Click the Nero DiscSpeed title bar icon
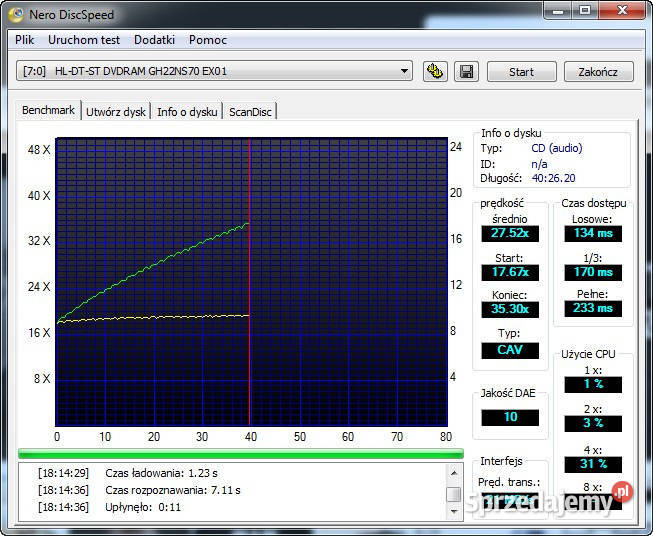 coord(16,15)
